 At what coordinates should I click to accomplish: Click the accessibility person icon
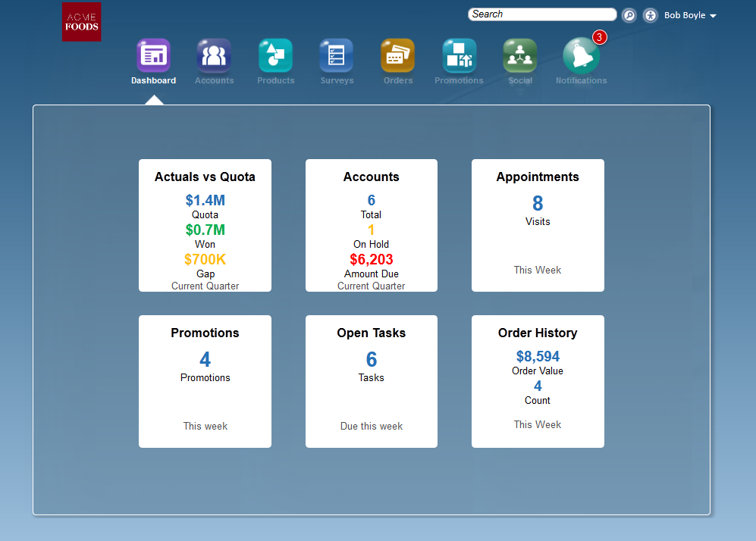click(x=651, y=15)
